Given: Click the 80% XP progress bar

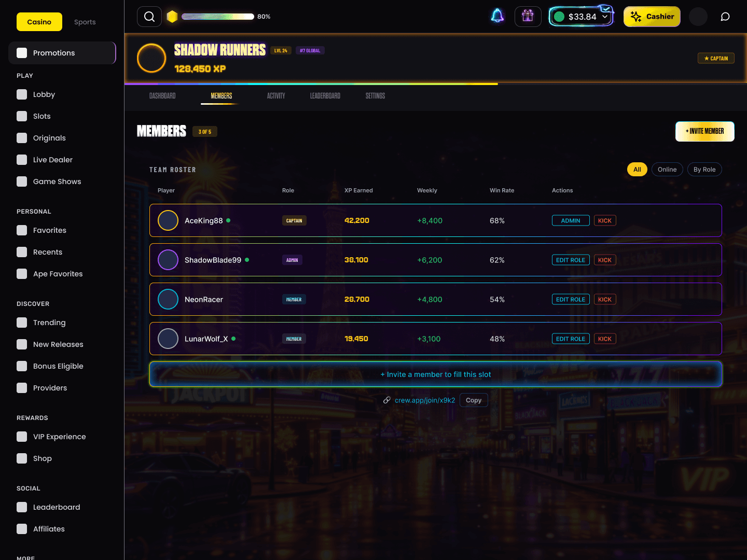Looking at the screenshot, I should (218, 17).
